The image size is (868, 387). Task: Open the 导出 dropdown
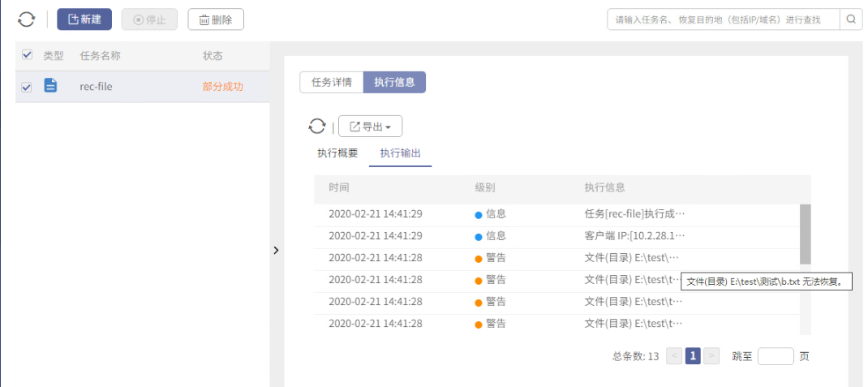tap(371, 127)
